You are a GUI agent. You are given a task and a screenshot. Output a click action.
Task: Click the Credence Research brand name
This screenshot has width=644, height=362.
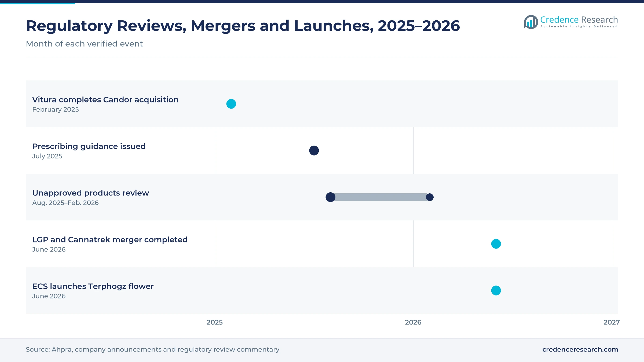tap(579, 20)
